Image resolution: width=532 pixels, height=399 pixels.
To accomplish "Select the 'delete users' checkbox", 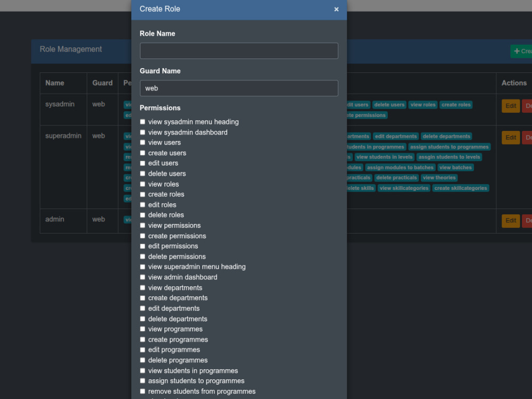I will [143, 174].
